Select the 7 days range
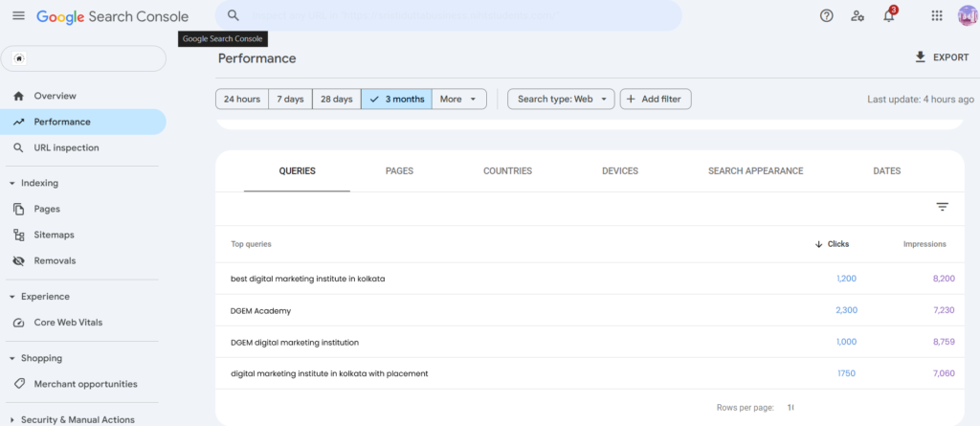The width and height of the screenshot is (980, 426). [291, 99]
